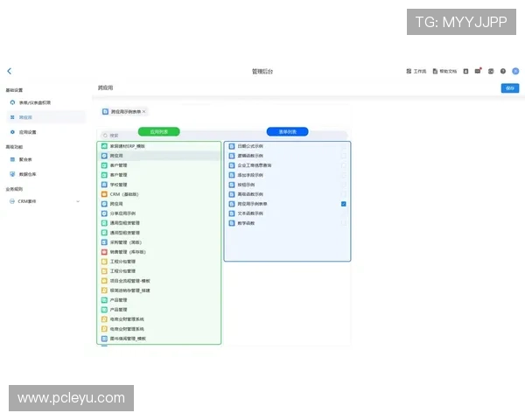Viewport: 525px width, 420px height.
Task: Click the CRM套件 sidebar icon
Action: pyautogui.click(x=12, y=201)
